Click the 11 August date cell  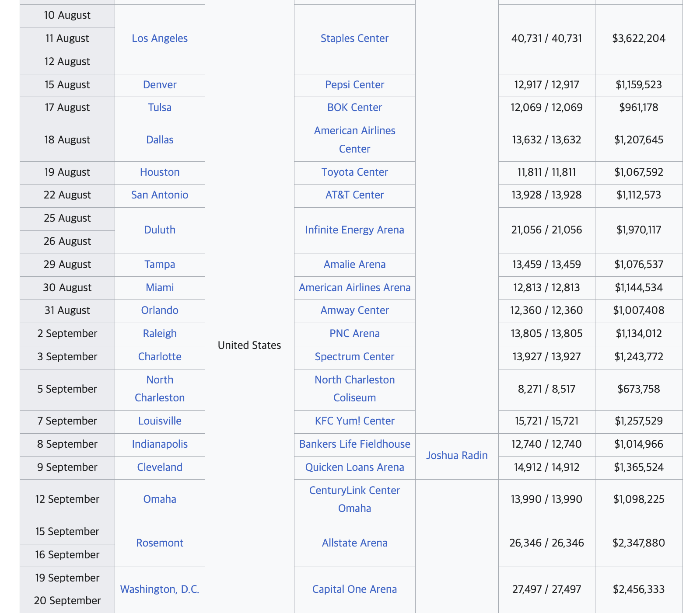[67, 38]
